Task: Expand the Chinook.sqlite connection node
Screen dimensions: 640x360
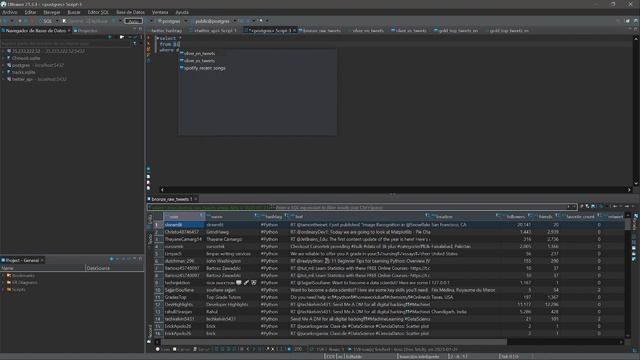Action: [4, 58]
